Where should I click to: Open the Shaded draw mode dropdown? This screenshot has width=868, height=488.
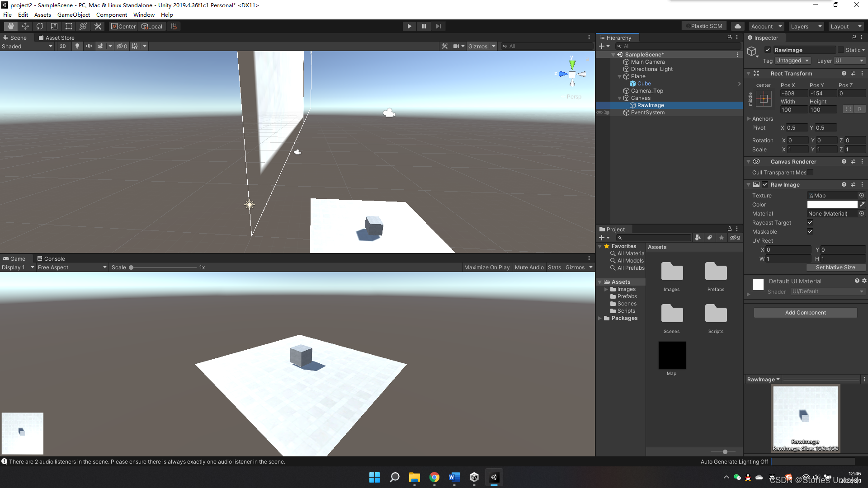point(27,46)
